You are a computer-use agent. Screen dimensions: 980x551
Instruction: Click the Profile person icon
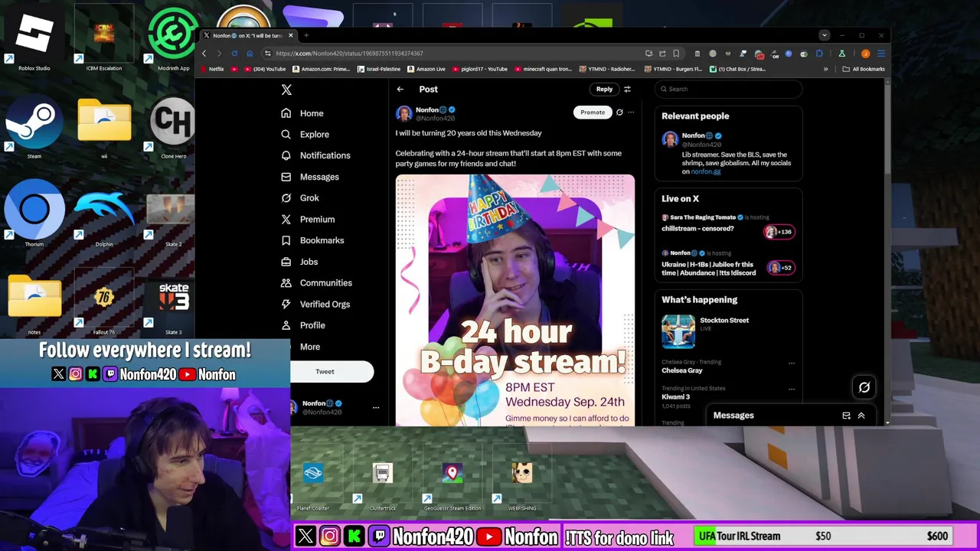(286, 325)
